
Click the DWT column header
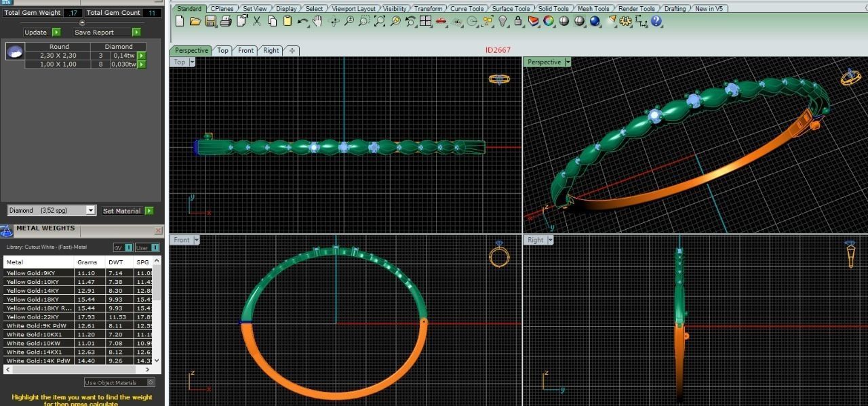click(119, 262)
